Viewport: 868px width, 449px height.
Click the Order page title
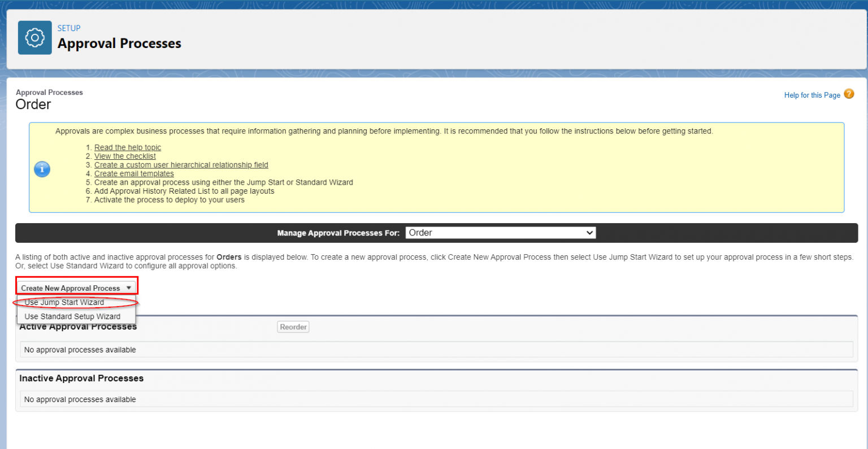33,104
